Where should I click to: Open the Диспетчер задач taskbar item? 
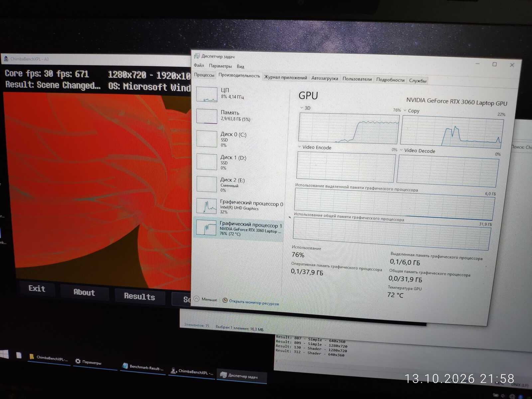click(x=242, y=376)
